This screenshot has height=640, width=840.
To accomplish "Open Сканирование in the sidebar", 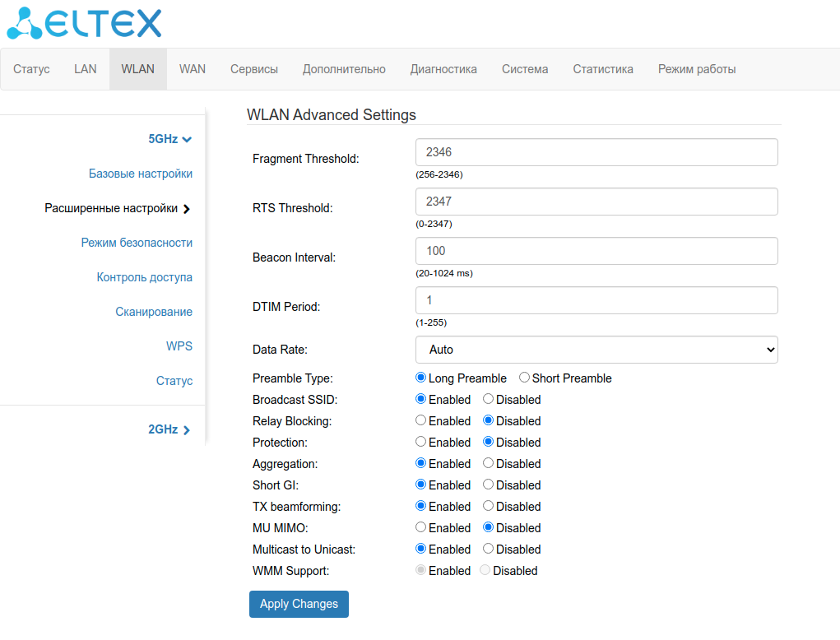I will (154, 312).
